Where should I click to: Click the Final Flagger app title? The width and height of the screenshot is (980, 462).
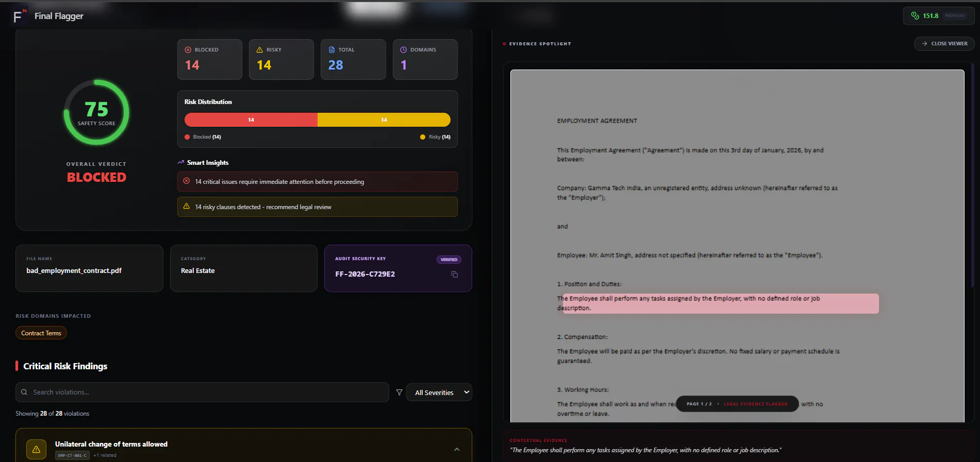point(59,16)
